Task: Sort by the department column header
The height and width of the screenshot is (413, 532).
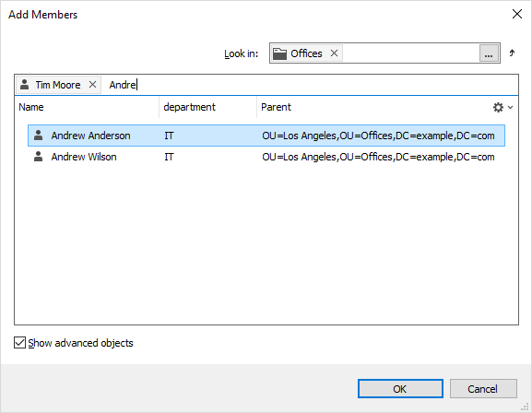Action: [207, 107]
